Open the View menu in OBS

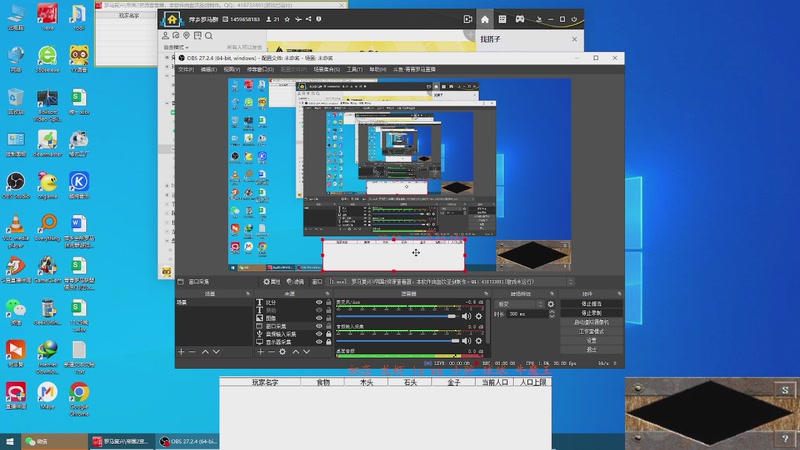pyautogui.click(x=231, y=69)
